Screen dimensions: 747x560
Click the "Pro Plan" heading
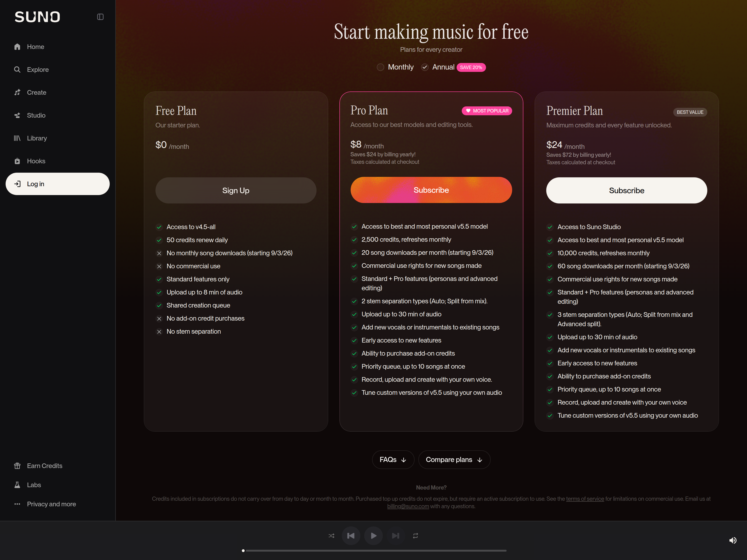[369, 110]
